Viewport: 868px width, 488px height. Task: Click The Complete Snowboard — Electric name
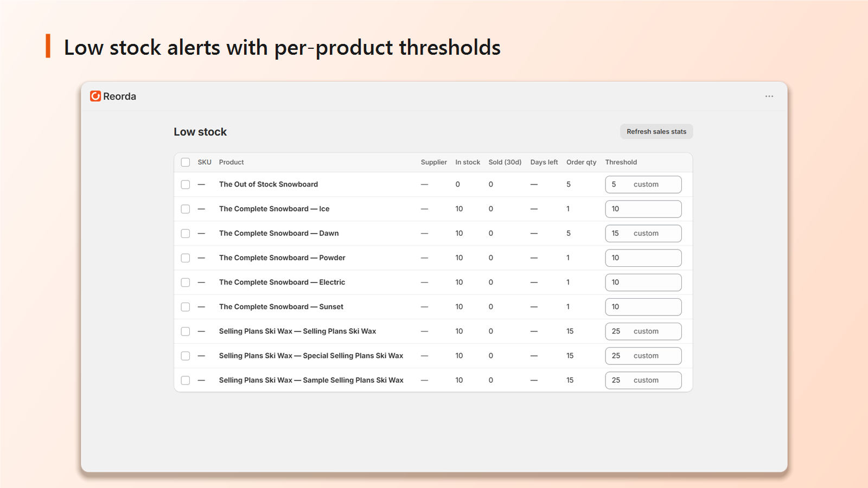point(282,282)
